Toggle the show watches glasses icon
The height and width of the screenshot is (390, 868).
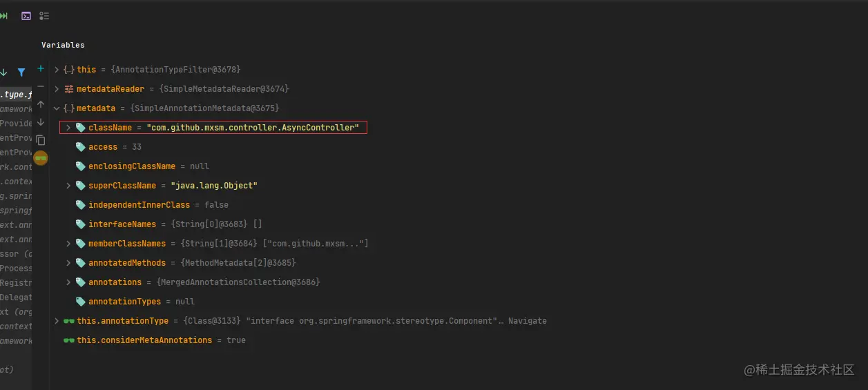point(41,158)
